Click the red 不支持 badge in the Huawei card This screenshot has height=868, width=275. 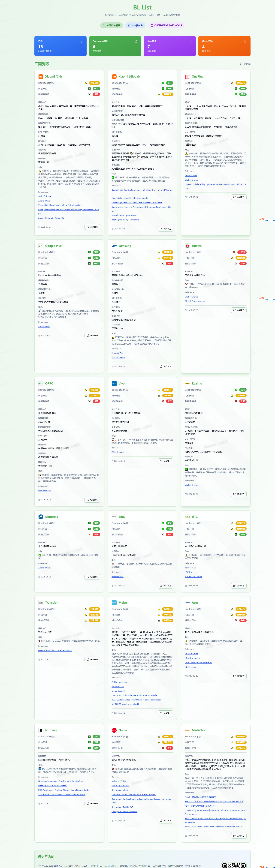click(242, 252)
